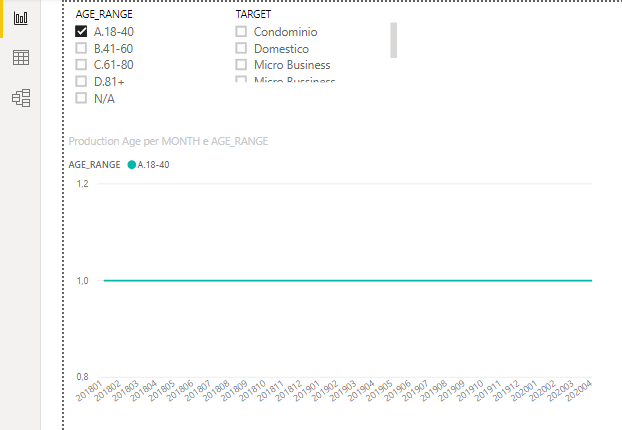Image resolution: width=622 pixels, height=430 pixels.
Task: Check the B.41-60 age range checkbox
Action: click(x=81, y=48)
